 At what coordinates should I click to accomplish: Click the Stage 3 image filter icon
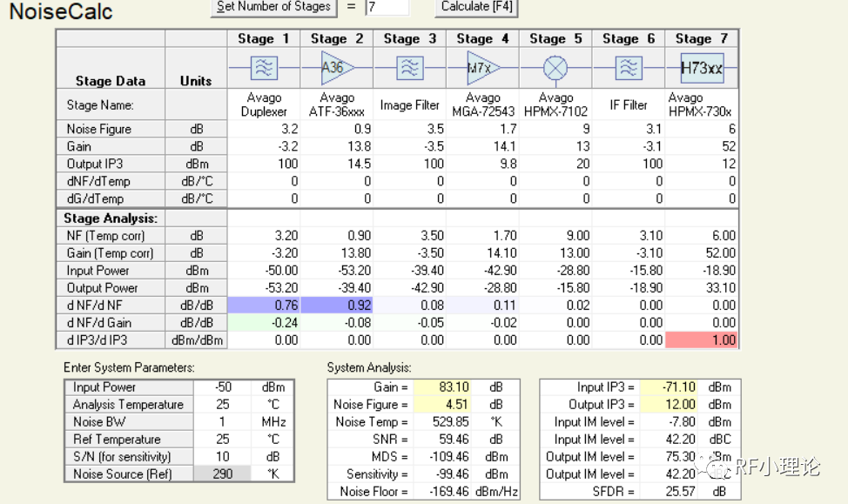(x=410, y=68)
